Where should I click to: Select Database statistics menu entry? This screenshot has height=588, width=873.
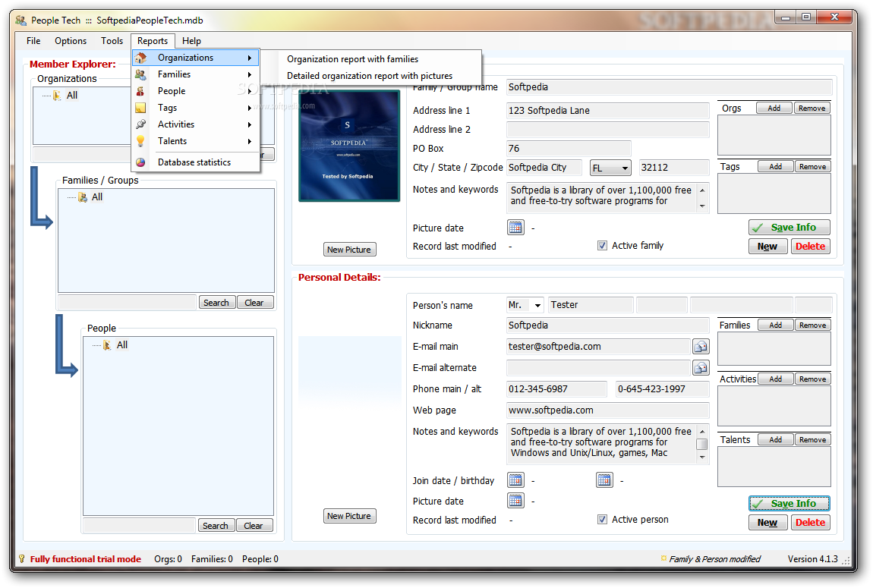(196, 162)
